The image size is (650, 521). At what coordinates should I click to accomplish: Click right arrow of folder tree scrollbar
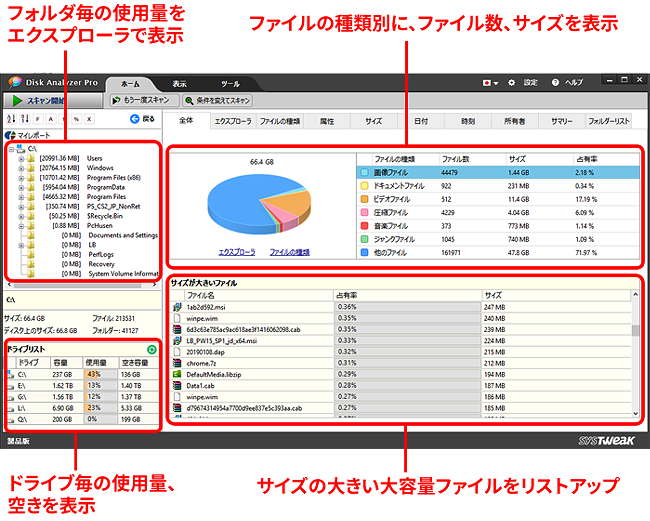point(154,285)
